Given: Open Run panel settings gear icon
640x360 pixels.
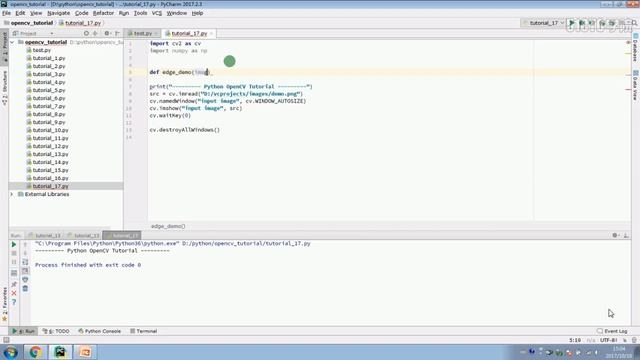Looking at the screenshot, I should [615, 235].
